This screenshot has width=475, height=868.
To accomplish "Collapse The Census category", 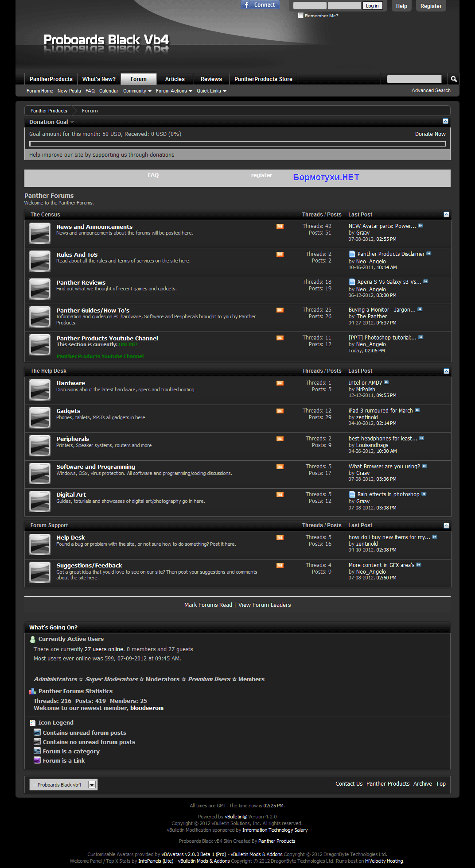I will tap(446, 215).
